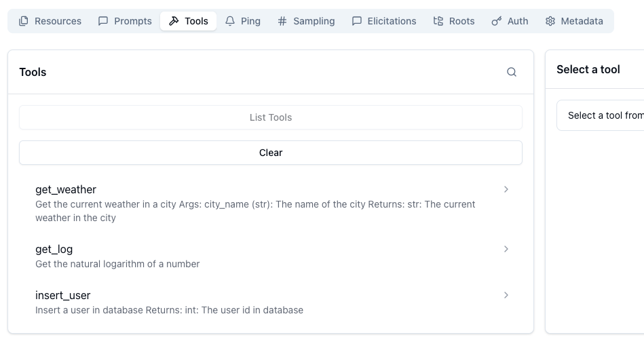Image resolution: width=644 pixels, height=350 pixels.
Task: Click the Roots folder tree icon
Action: tap(438, 21)
